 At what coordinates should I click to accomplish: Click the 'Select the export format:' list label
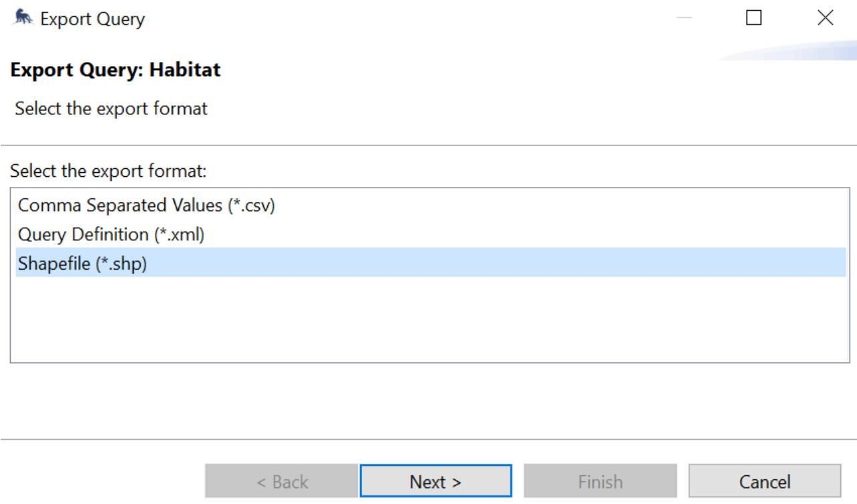pos(110,172)
